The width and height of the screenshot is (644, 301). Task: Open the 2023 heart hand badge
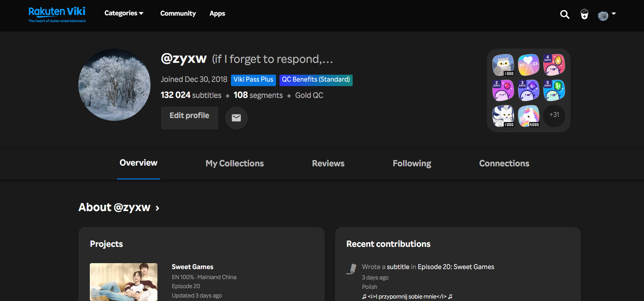click(x=529, y=65)
